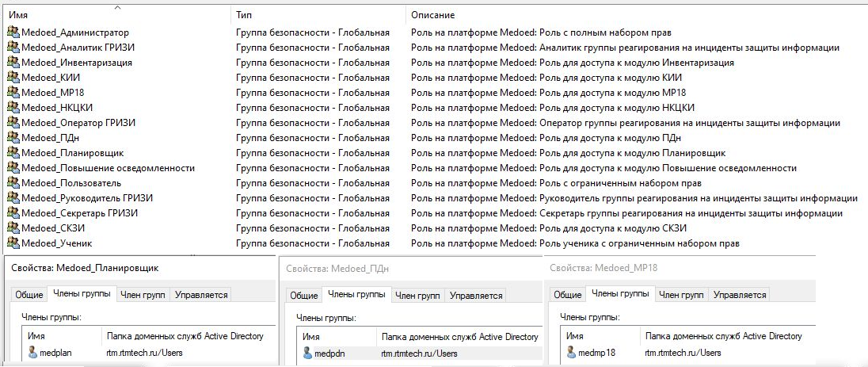Viewport: 868px width, 367px height.
Task: Open Управляется tab in Medoed_МР18 properties
Action: click(740, 295)
